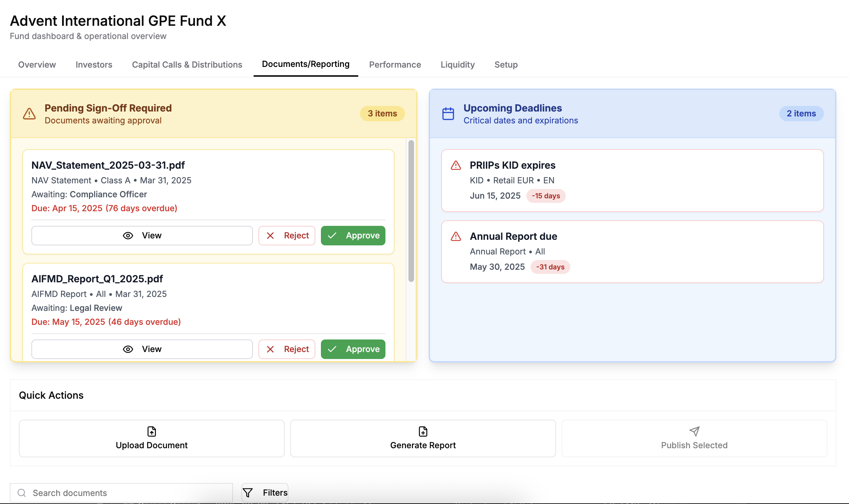Click the checkmark icon in NAV_Statement Approve
849x504 pixels.
pos(332,236)
